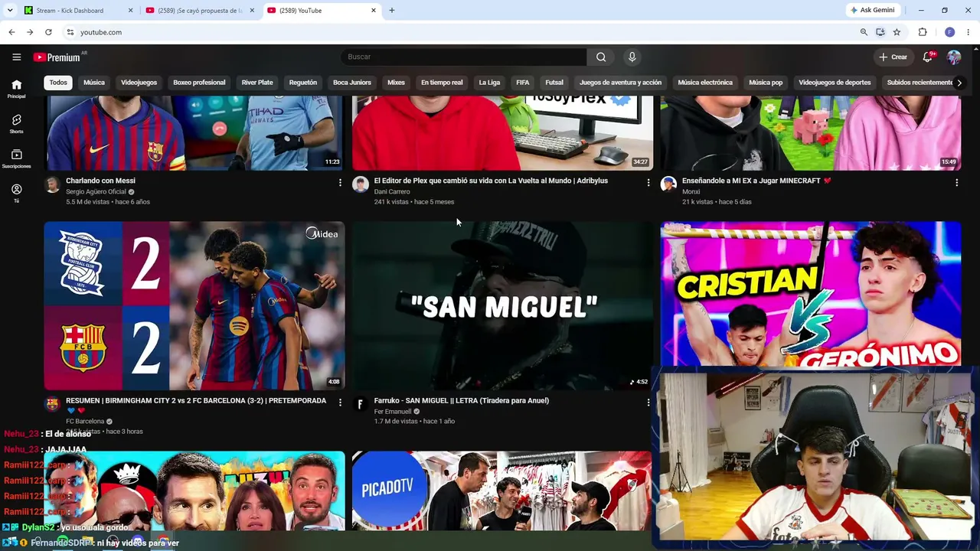Open options for Farruko San Miguel video
The image size is (980, 551).
pyautogui.click(x=648, y=403)
